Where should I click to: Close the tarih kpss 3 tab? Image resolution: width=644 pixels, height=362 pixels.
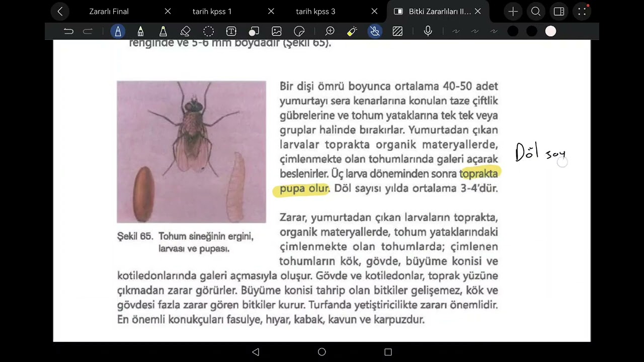click(374, 12)
